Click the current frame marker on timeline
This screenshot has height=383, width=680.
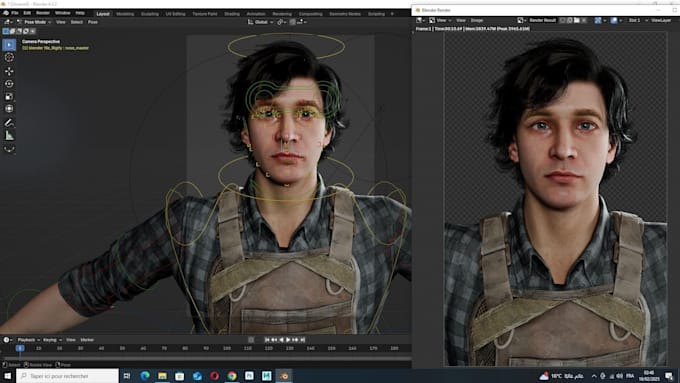point(20,348)
